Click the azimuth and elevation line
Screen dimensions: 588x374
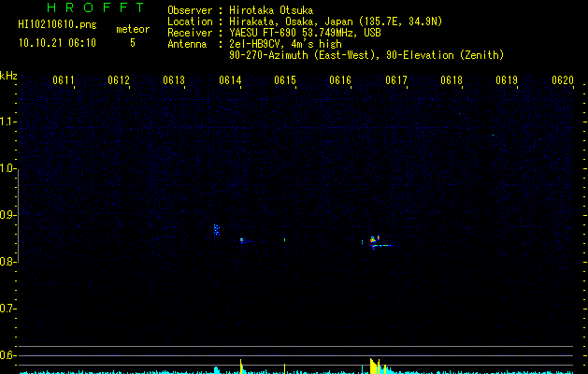click(x=366, y=55)
